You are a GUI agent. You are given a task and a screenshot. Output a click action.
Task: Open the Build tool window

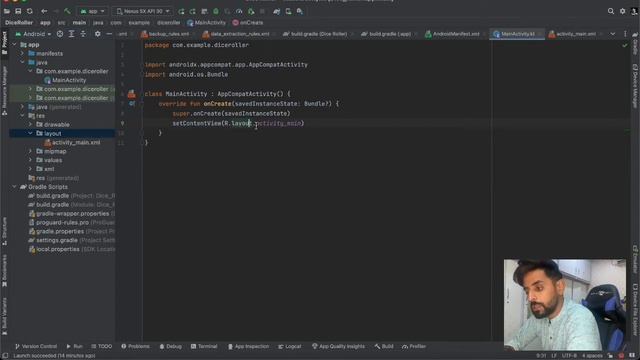pyautogui.click(x=384, y=347)
